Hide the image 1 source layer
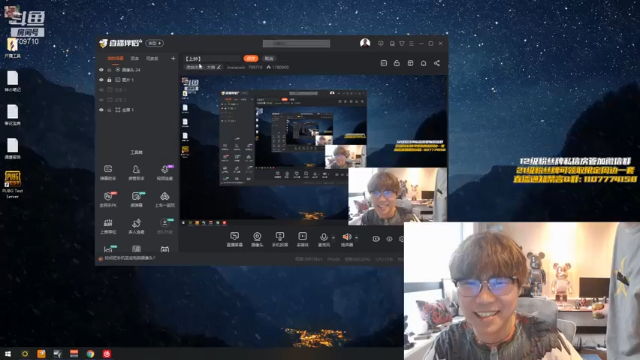Image resolution: width=640 pixels, height=360 pixels. point(101,80)
